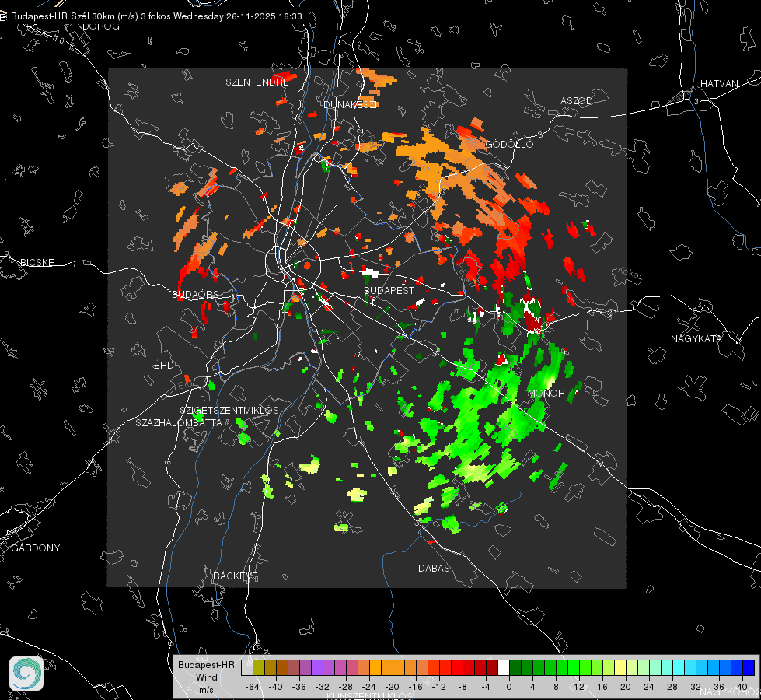Screen dimensions: 761x700
Task: Click the -40 legend value
Action: 276,687
